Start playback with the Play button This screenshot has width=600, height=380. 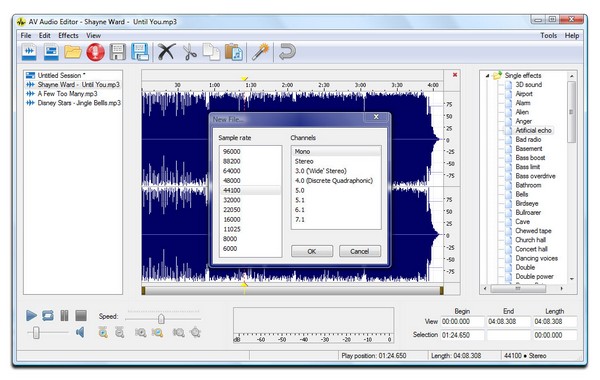pyautogui.click(x=31, y=316)
